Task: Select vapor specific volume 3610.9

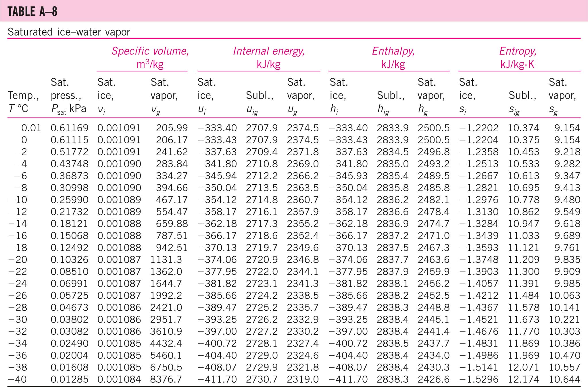Action: pyautogui.click(x=166, y=331)
